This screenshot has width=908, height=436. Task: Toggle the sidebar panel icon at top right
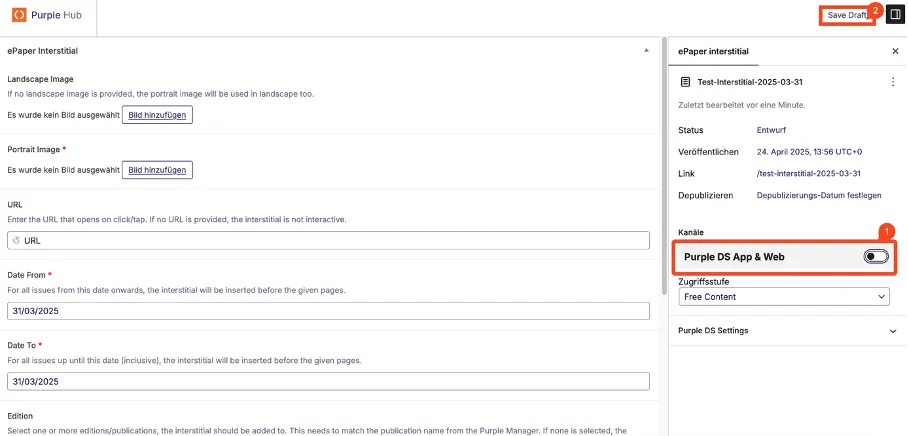pos(894,15)
